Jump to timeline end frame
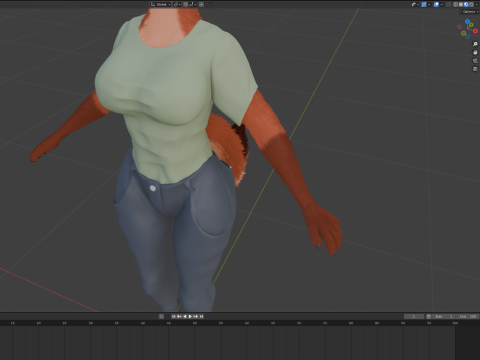 (x=201, y=316)
